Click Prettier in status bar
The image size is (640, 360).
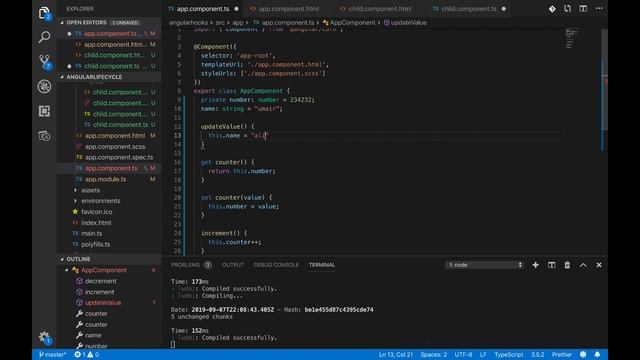click(x=562, y=355)
